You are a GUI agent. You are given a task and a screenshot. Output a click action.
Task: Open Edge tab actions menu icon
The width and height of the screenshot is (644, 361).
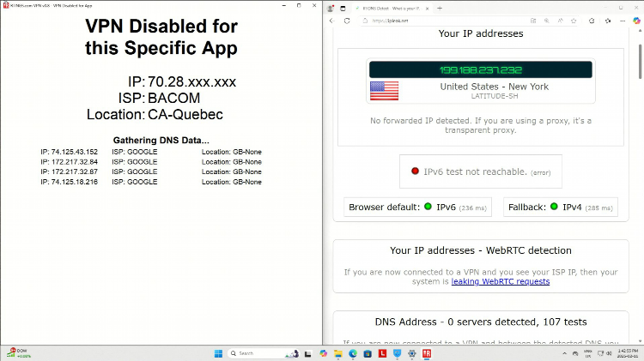(343, 9)
